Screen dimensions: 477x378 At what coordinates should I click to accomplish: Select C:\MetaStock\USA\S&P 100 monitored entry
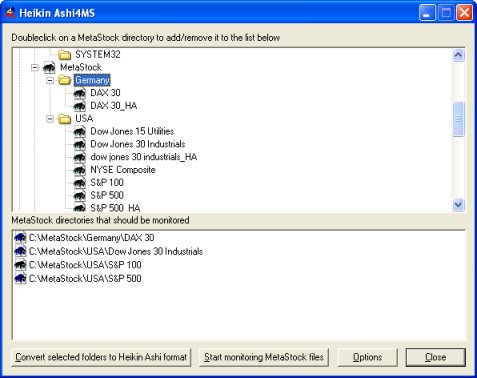tap(85, 265)
